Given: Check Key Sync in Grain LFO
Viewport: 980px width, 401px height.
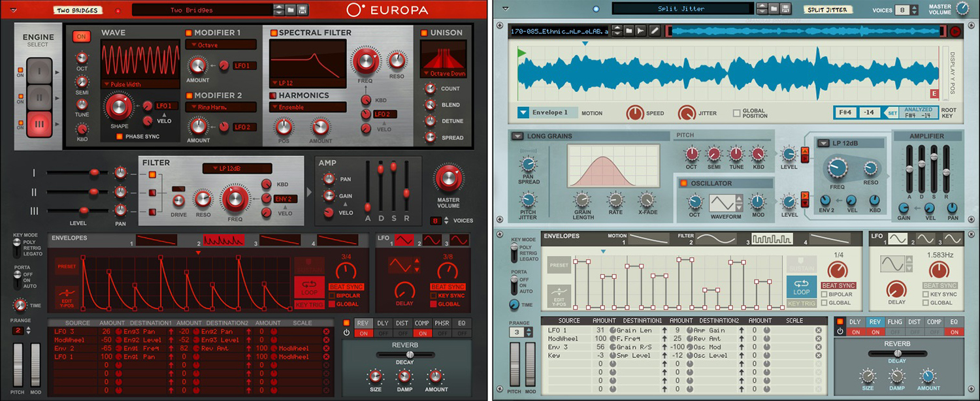Looking at the screenshot, I should point(926,295).
